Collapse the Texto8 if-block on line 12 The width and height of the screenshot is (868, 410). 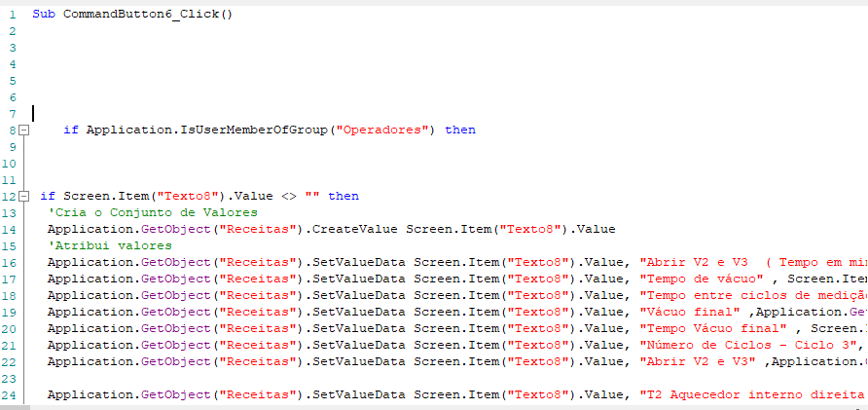tap(23, 196)
